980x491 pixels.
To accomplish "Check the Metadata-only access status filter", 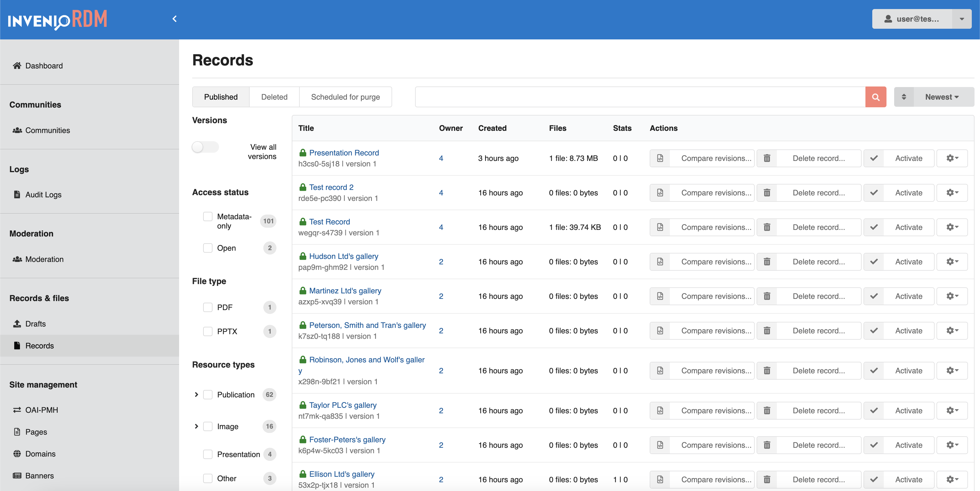I will click(x=208, y=217).
